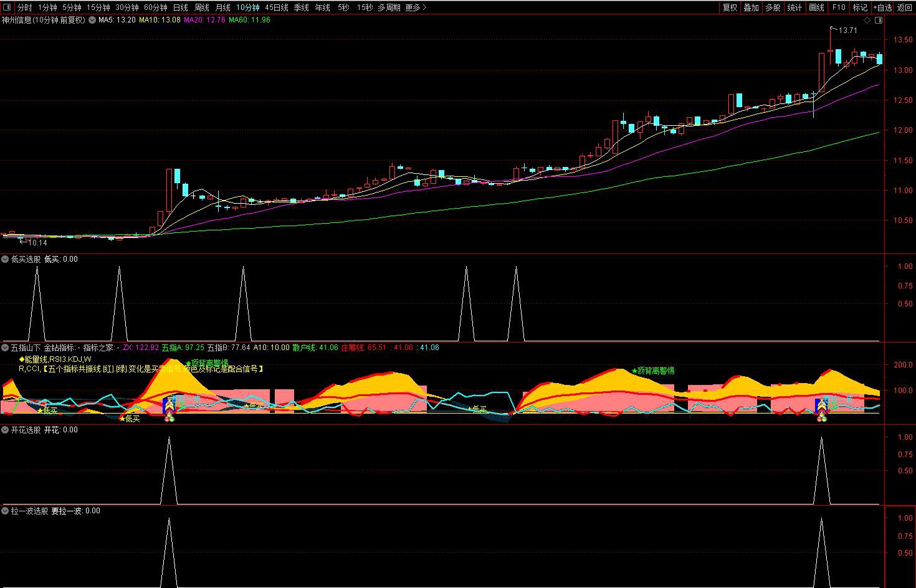916x588 pixels.
Task: Open the 多周期 multi-period view
Action: pos(389,7)
